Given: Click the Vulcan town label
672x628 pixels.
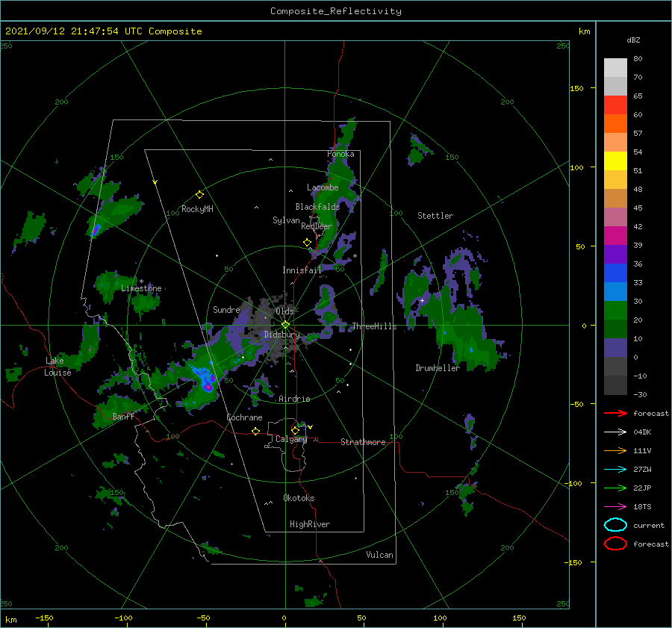Looking at the screenshot, I should tap(379, 555).
